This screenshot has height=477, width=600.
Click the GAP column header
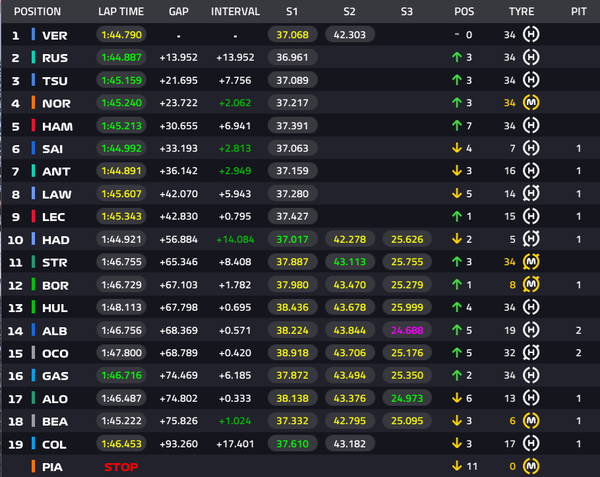coord(179,11)
